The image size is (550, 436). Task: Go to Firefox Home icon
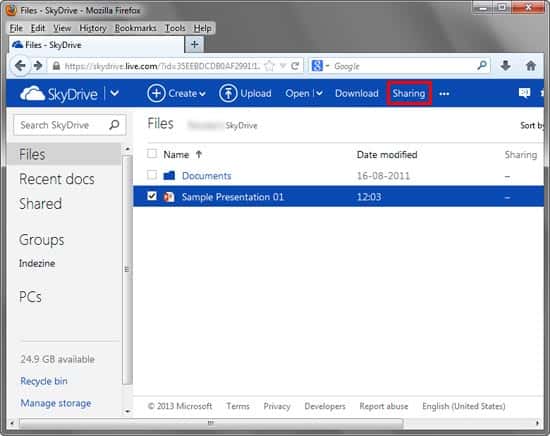click(x=531, y=66)
